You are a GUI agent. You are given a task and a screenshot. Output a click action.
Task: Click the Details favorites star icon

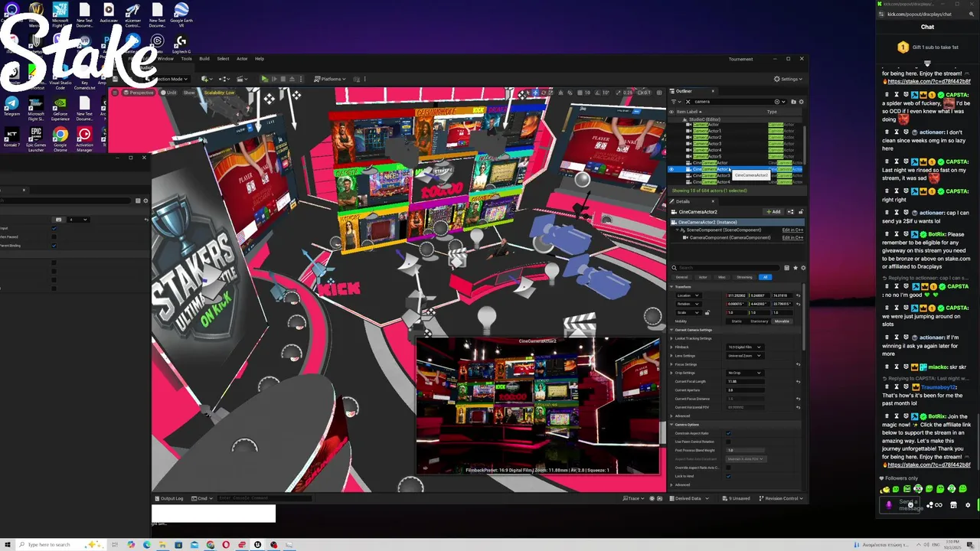pos(795,268)
